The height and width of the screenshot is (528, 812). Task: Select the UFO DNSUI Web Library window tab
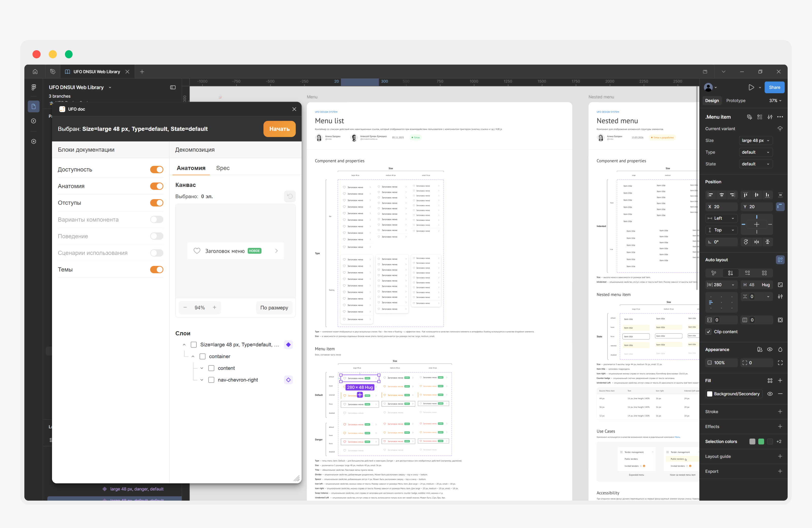point(97,72)
